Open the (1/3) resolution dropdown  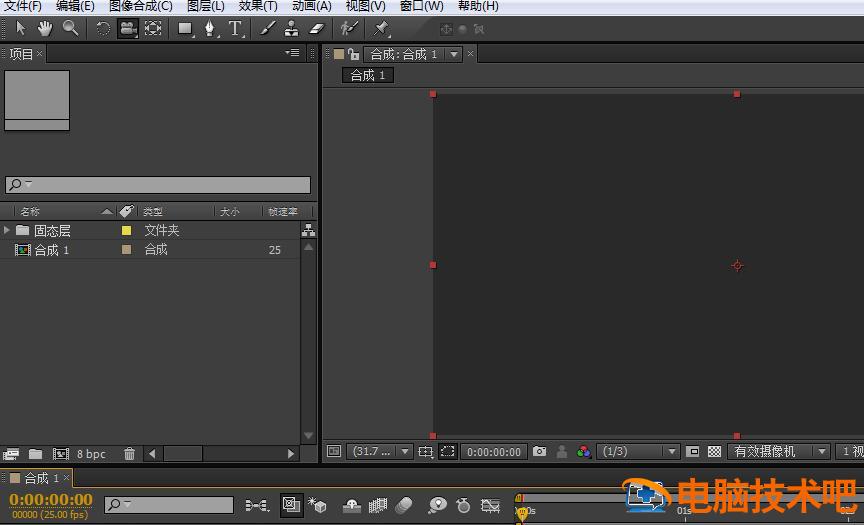point(638,452)
